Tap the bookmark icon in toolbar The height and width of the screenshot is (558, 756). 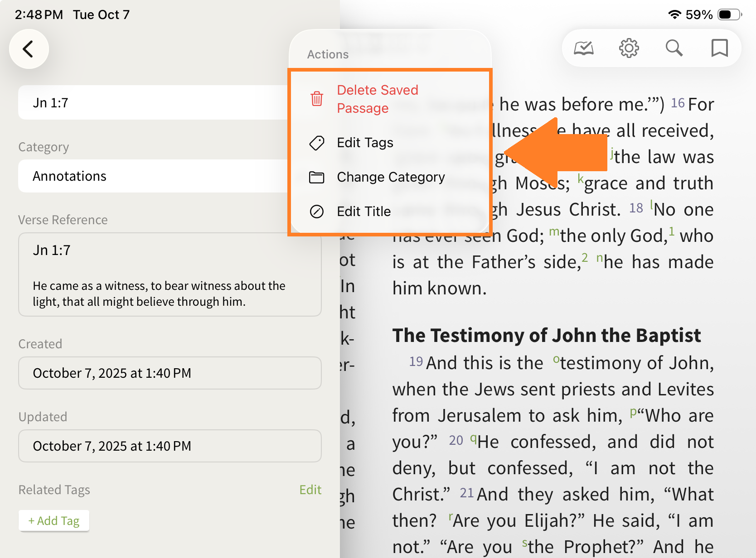click(x=719, y=48)
